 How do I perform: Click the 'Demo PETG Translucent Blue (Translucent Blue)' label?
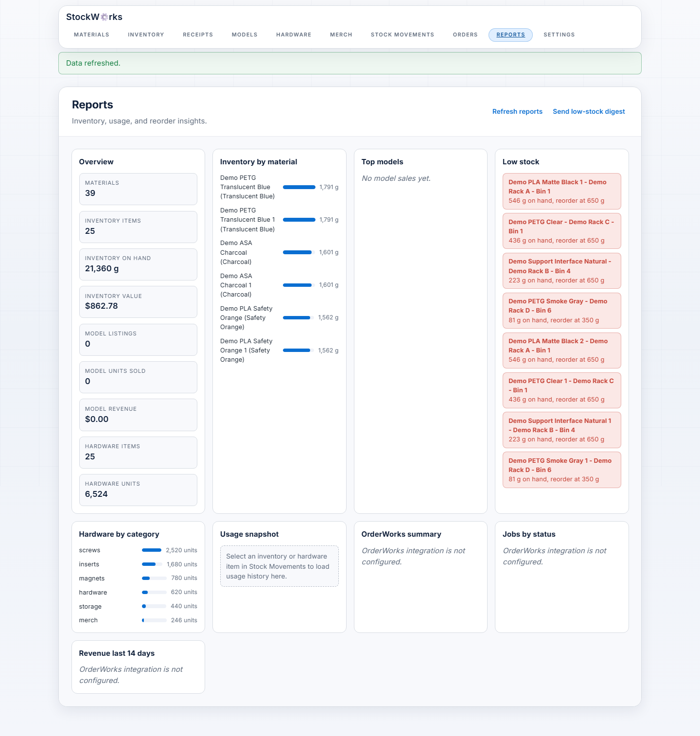pyautogui.click(x=247, y=187)
